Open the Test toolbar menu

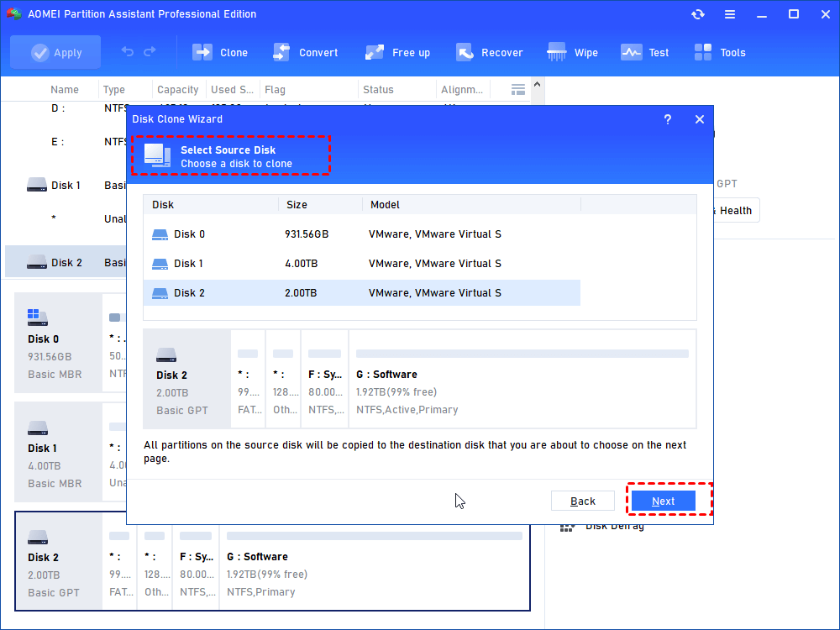[644, 52]
